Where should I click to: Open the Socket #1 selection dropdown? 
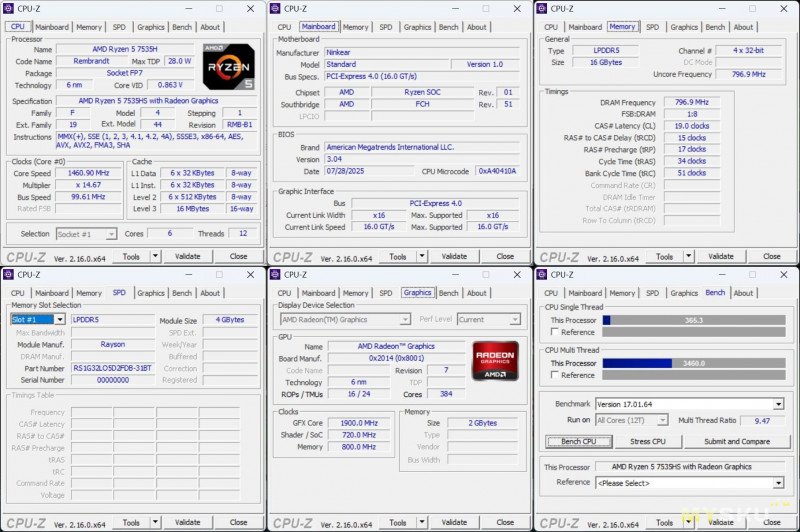point(111,234)
